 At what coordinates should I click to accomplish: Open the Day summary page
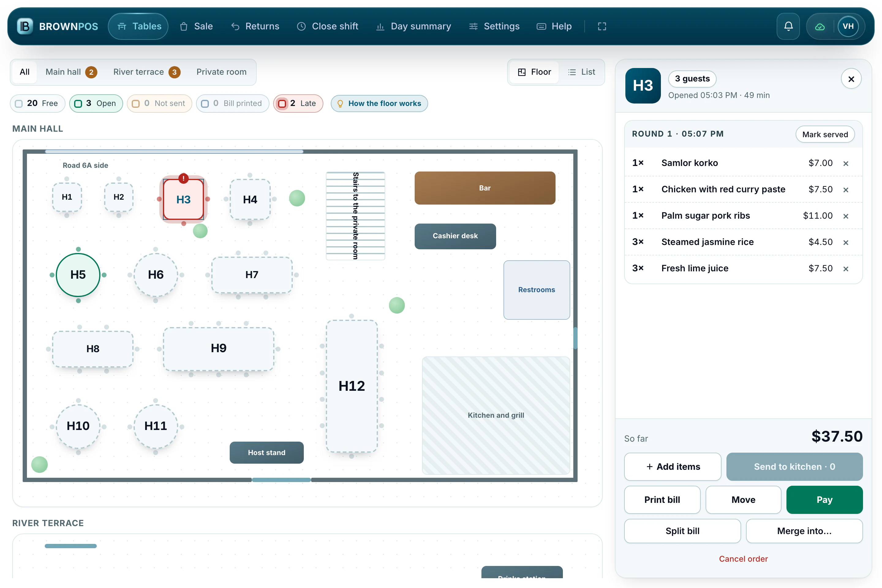click(414, 26)
